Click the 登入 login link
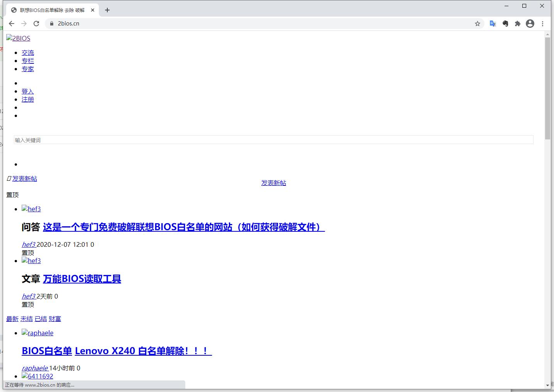Viewport: 554px width, 392px height. coord(28,91)
